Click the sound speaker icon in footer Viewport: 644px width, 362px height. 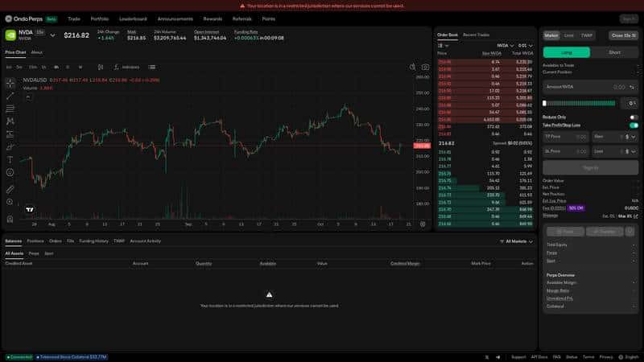498,357
